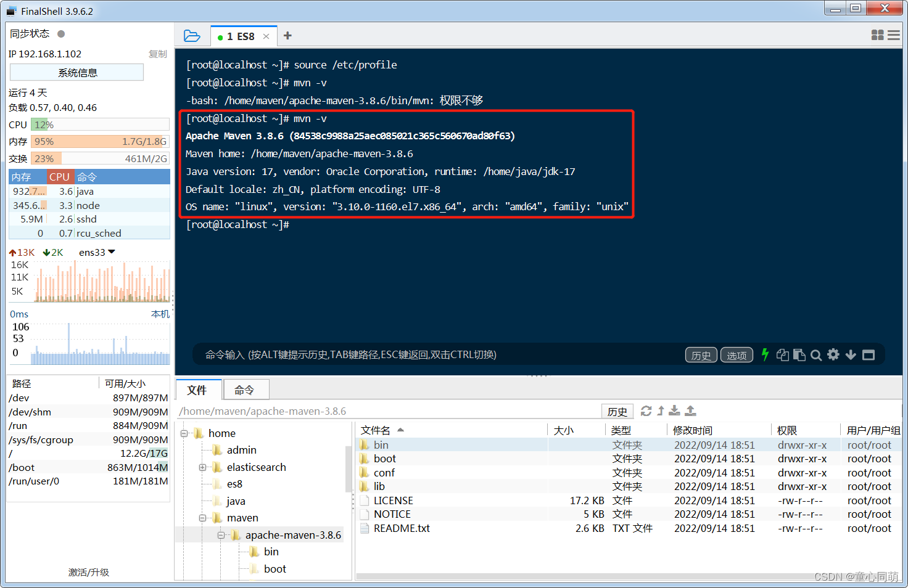Expand the elasticsearch tree node

coord(202,467)
